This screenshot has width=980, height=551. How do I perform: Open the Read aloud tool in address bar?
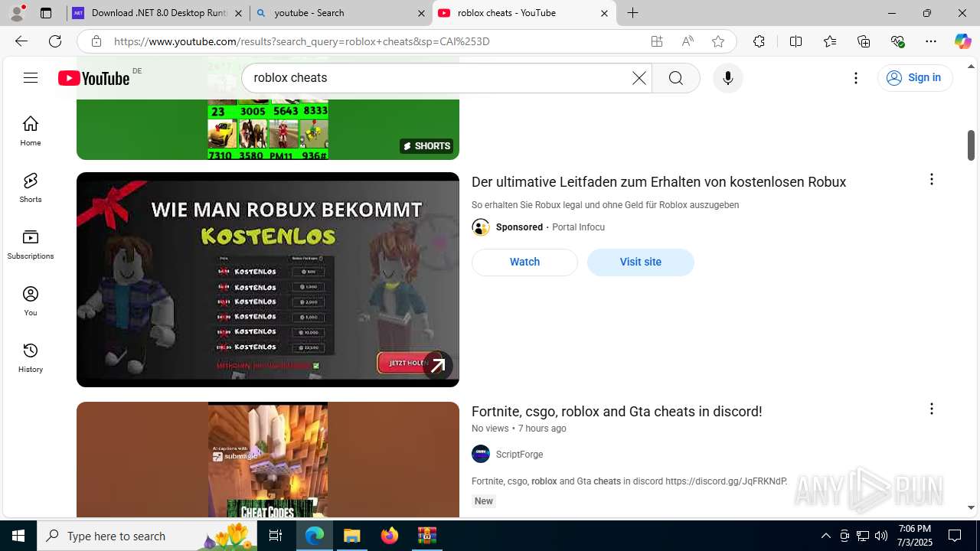tap(688, 41)
